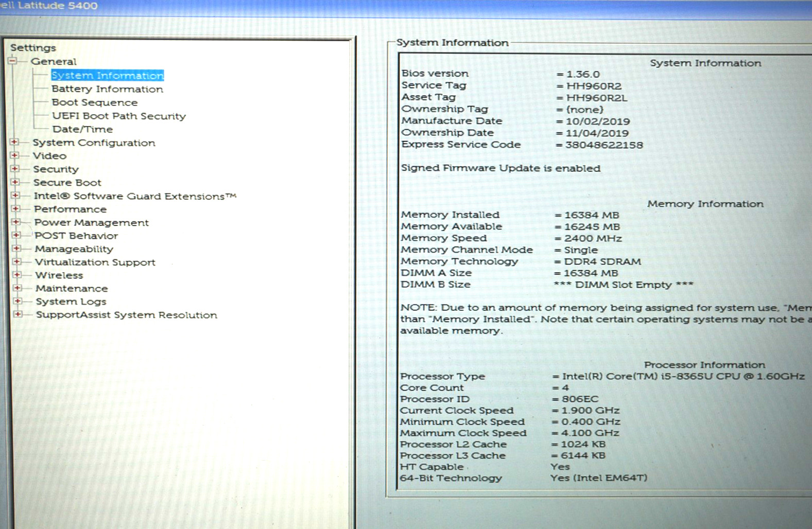Image resolution: width=812 pixels, height=529 pixels.
Task: Select the highlighted System Information item
Action: 107,76
